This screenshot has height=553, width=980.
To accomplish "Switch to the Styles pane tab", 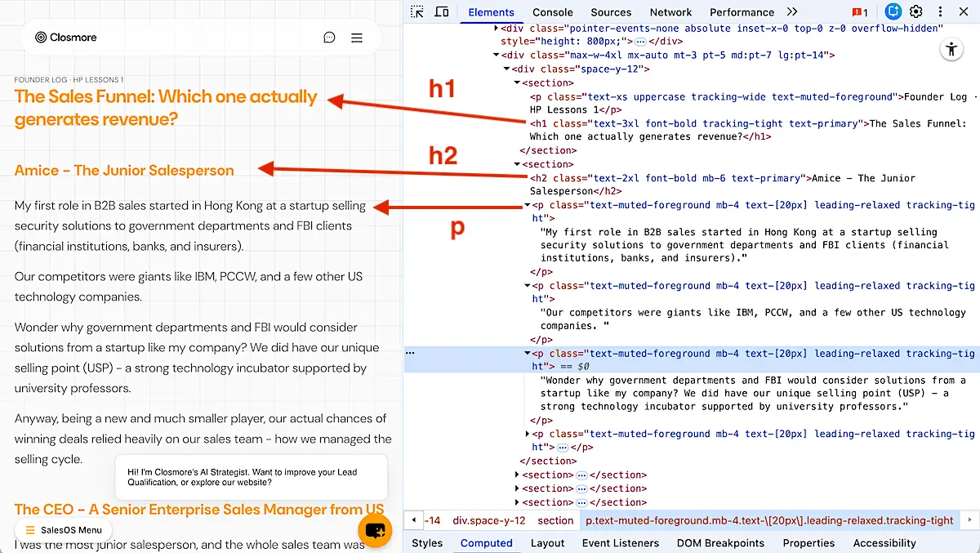I will [x=427, y=543].
